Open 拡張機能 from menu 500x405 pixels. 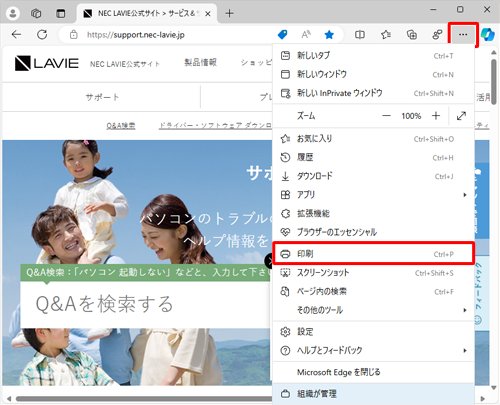pos(373,213)
